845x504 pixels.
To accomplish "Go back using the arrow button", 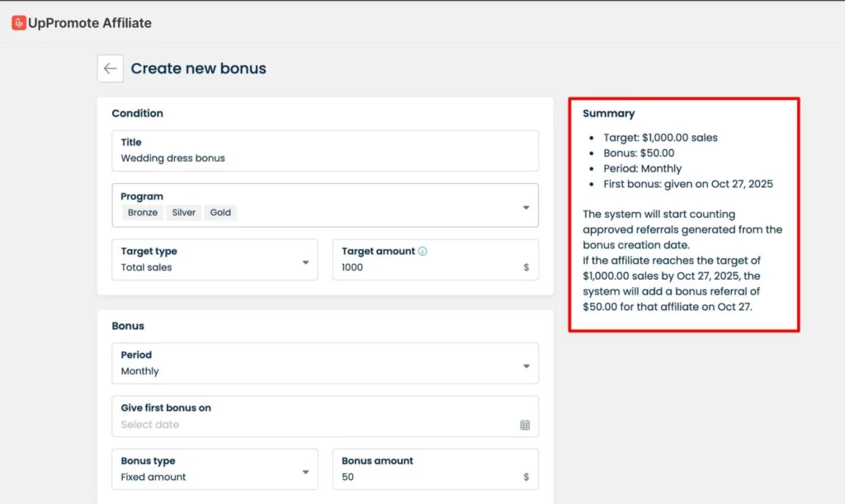I will (x=111, y=68).
